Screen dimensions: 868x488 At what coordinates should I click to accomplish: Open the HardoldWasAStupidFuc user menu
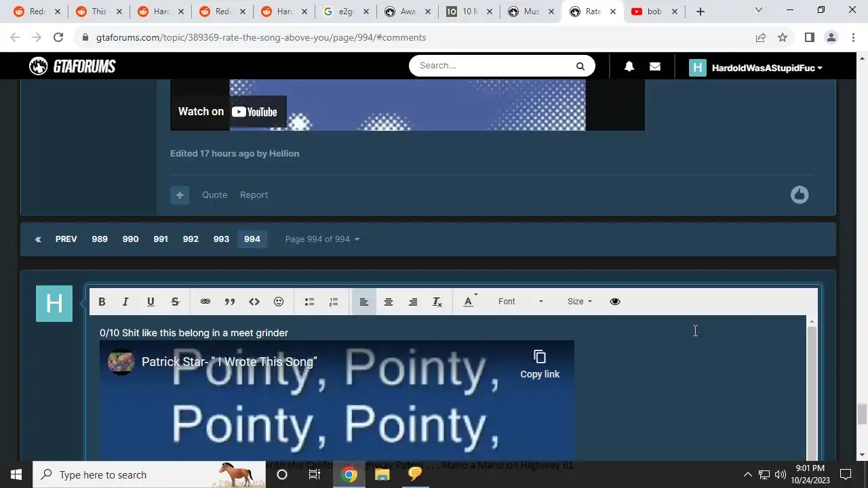point(756,68)
